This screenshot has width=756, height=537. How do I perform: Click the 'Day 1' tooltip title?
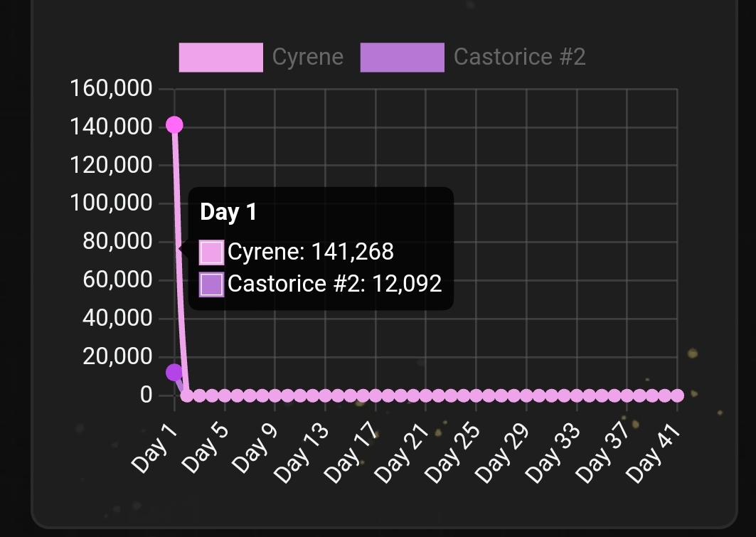(x=228, y=212)
